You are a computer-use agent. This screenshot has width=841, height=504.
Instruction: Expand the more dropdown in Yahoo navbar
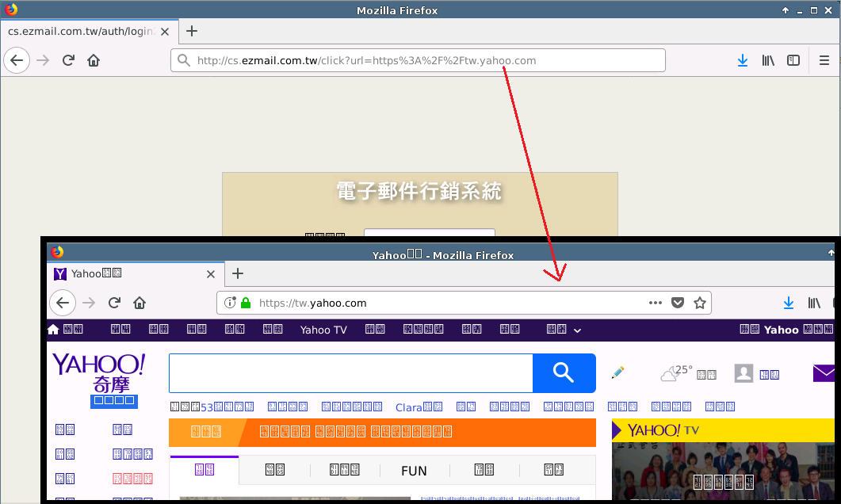[577, 330]
